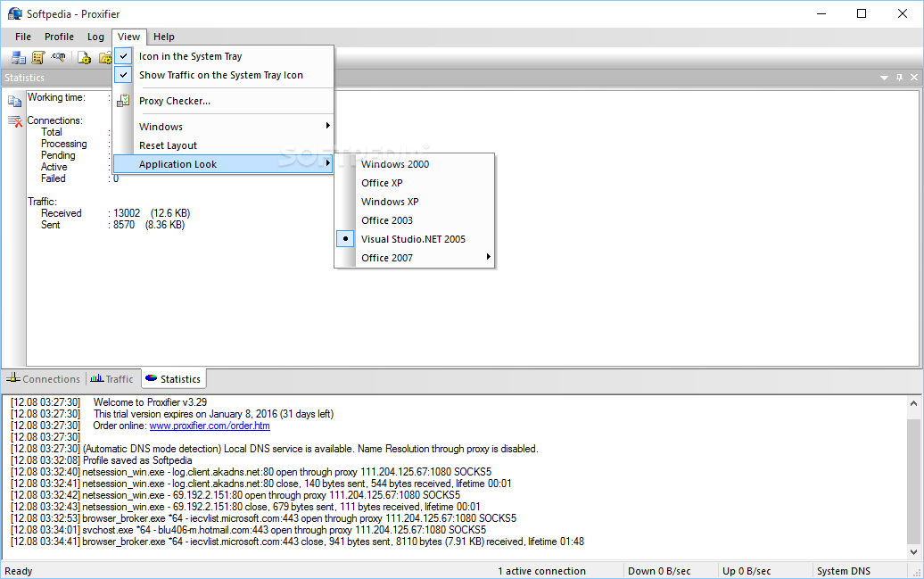Open the Profile menu
The width and height of the screenshot is (924, 579).
click(59, 37)
